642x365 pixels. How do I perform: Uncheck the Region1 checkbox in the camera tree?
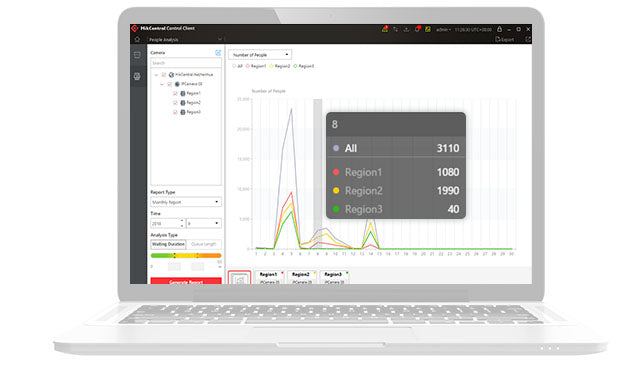[x=175, y=93]
